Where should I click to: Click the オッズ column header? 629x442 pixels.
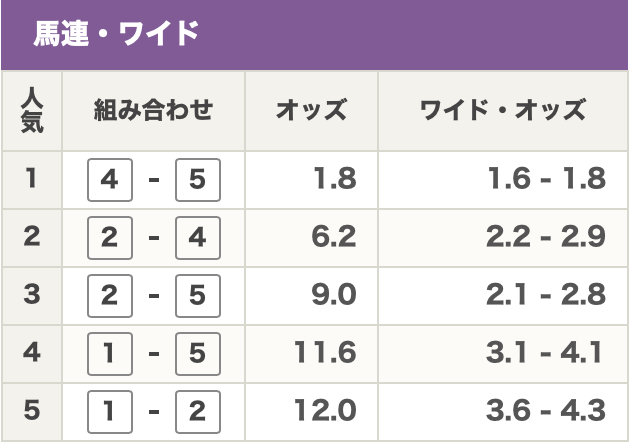(x=311, y=111)
